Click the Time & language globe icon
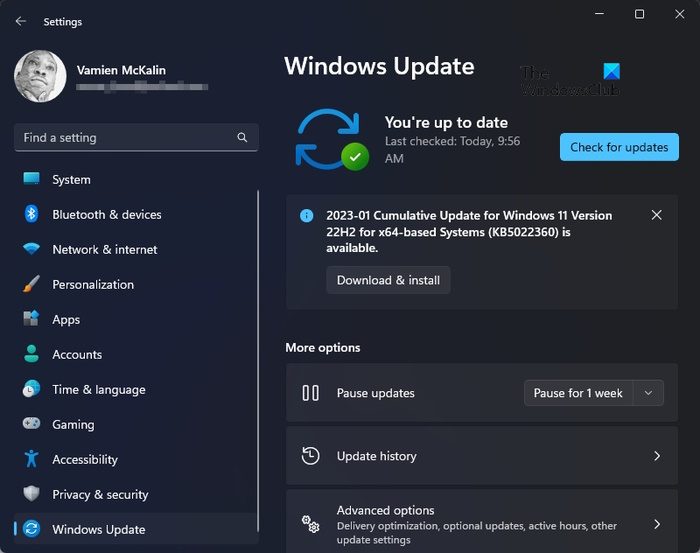This screenshot has width=700, height=553. click(31, 389)
